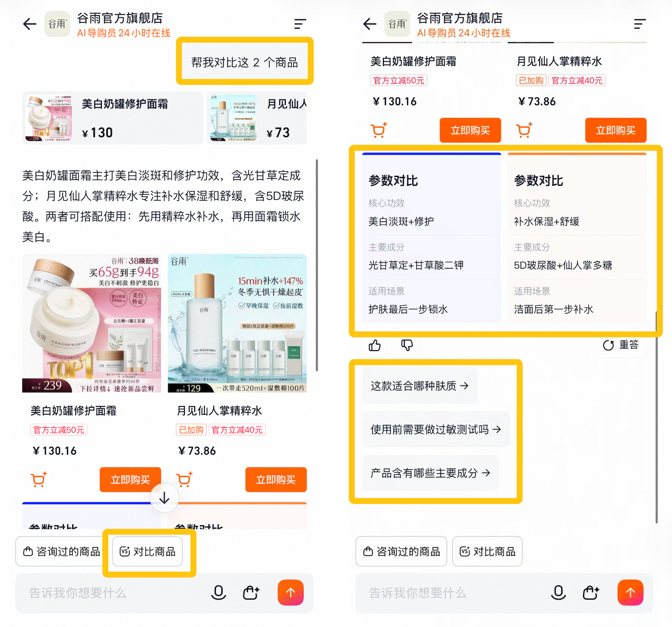
Task: Buy 美白奶罐修护面霜 now on the left phone screen
Action: click(x=130, y=480)
